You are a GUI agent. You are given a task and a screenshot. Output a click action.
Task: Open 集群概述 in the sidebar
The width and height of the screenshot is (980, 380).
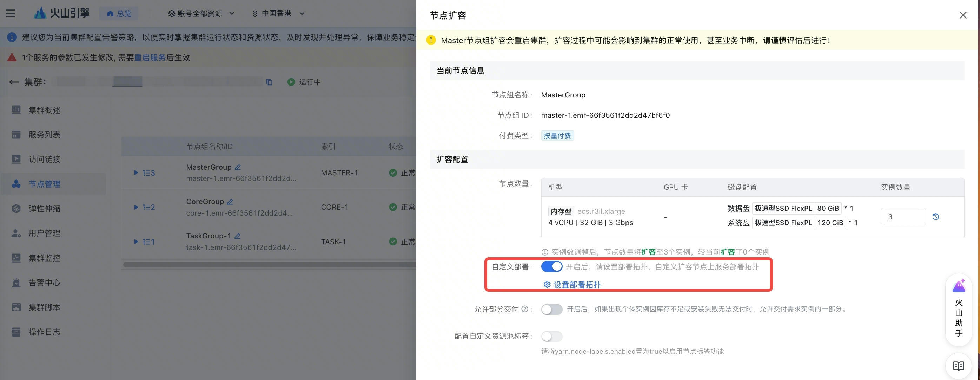(53, 110)
